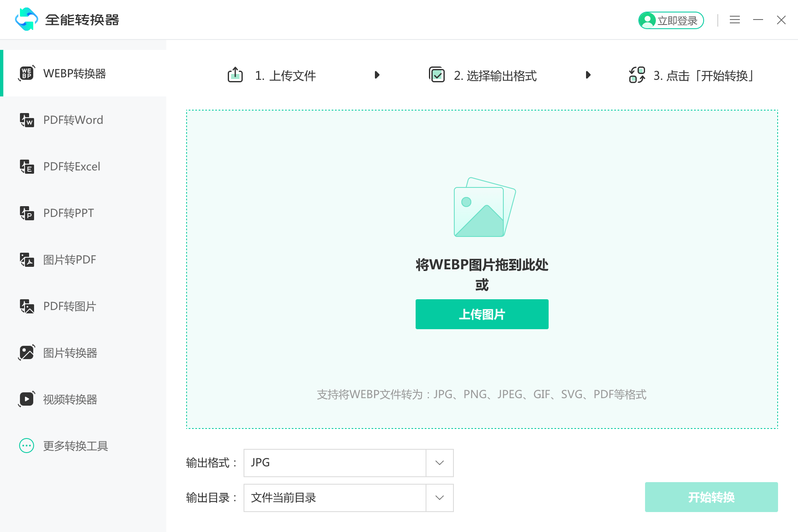Open the hamburger menu at top right
The width and height of the screenshot is (798, 532).
click(735, 20)
